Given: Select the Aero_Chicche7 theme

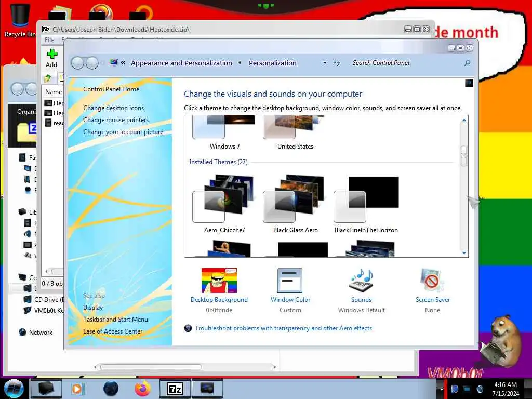Looking at the screenshot, I should pyautogui.click(x=224, y=204).
